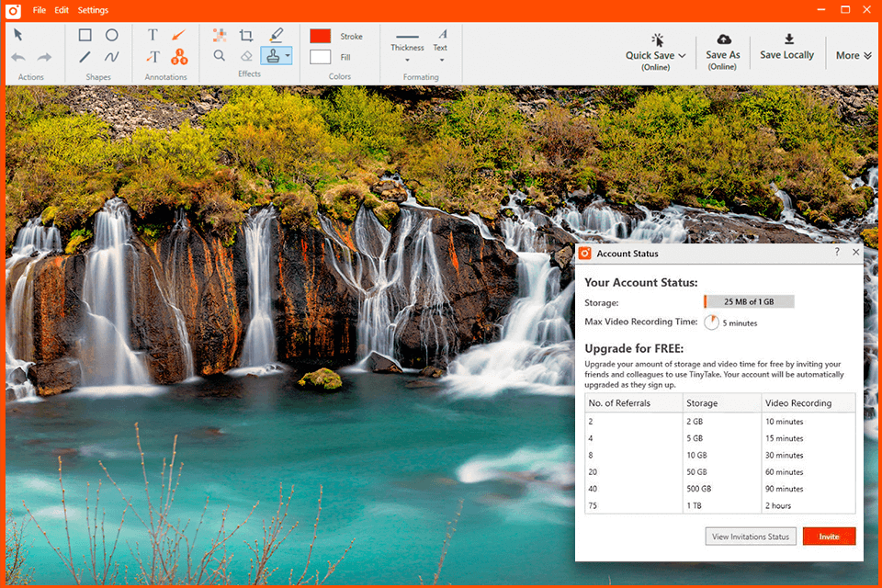
Task: Select the Text annotation tool
Action: point(153,34)
